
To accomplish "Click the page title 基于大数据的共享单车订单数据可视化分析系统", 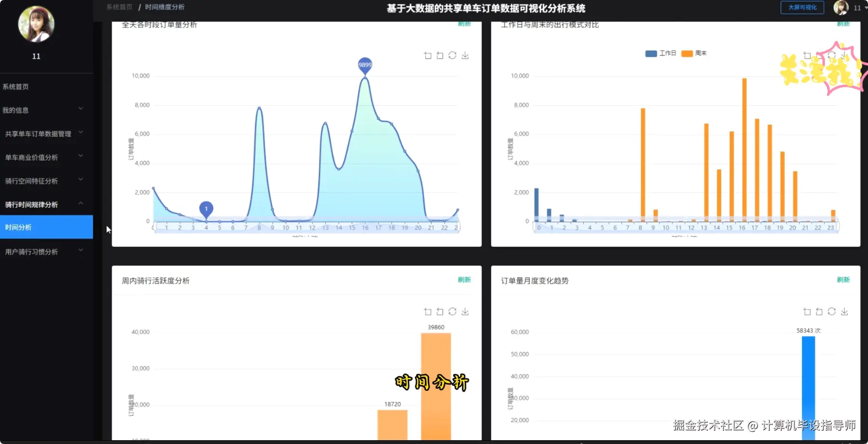I will 486,8.
